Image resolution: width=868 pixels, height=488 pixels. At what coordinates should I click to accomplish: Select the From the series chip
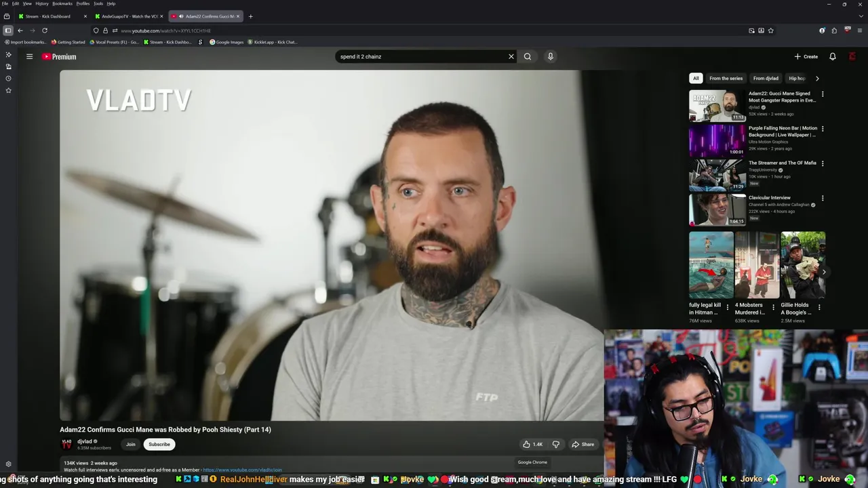(726, 78)
